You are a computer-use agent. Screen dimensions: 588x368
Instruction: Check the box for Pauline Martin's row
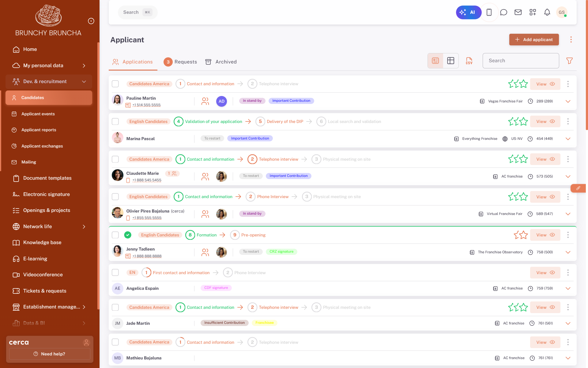click(115, 84)
